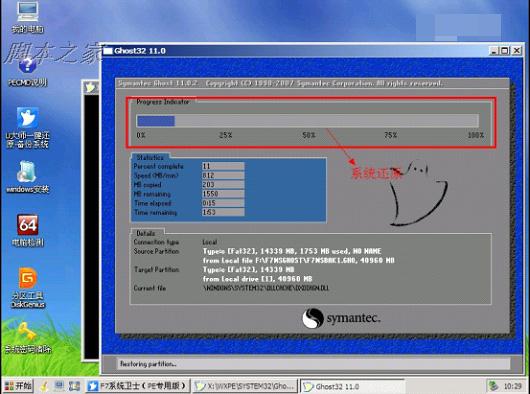Viewport: 530px width, 394px height.
Task: Click the third quick launch icon beside monitor
Action: pos(74,386)
